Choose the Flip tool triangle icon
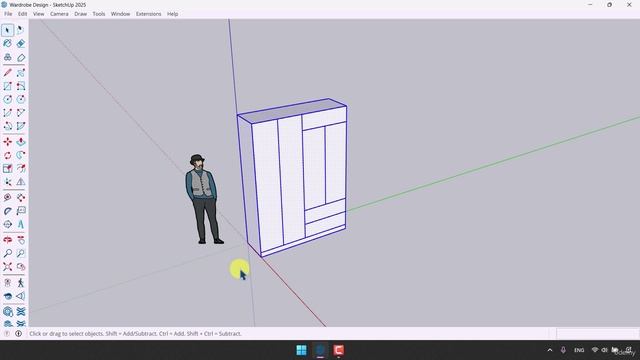The image size is (640, 360). click(20, 182)
